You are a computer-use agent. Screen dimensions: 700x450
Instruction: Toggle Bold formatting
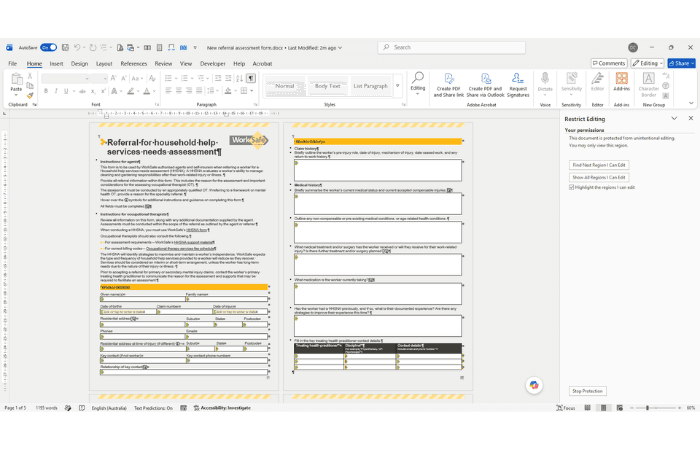tap(46, 91)
